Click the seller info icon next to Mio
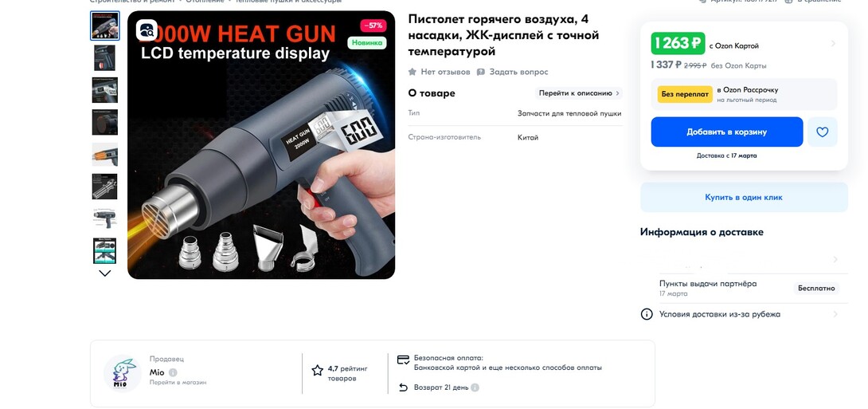Image resolution: width=868 pixels, height=409 pixels. [173, 372]
